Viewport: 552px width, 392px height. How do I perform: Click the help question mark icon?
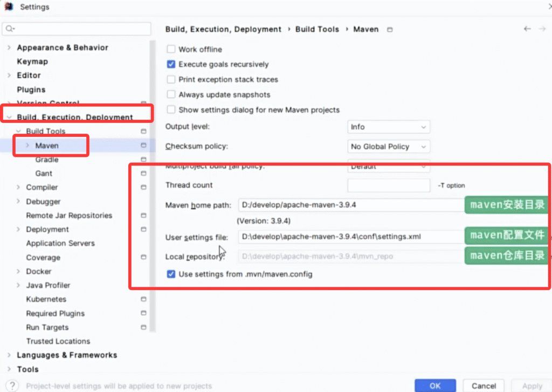coord(12,386)
